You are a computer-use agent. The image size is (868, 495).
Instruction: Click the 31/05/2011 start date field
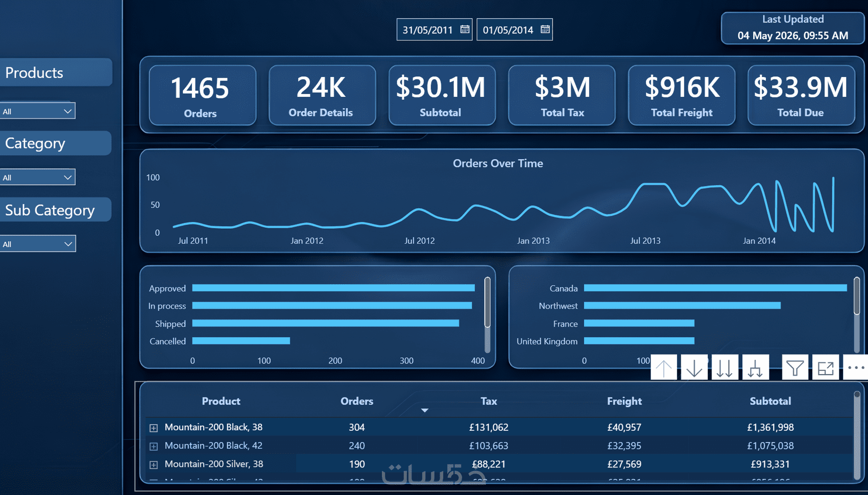pos(428,30)
